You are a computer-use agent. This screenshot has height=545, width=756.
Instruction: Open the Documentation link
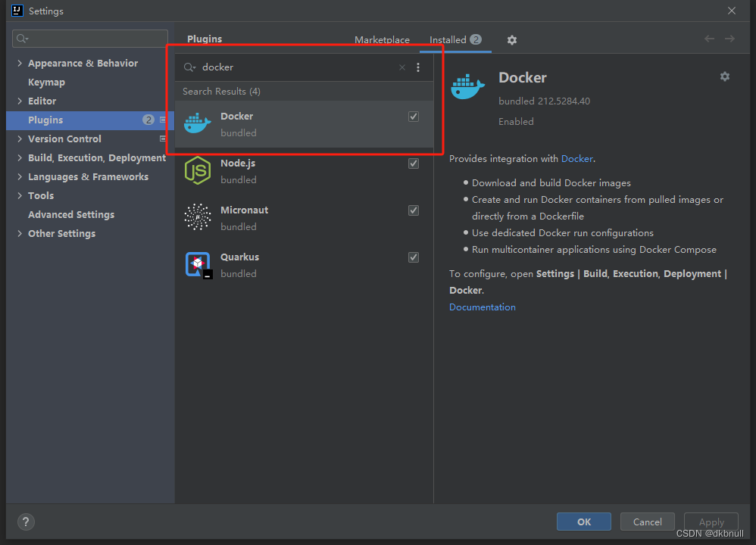click(x=482, y=307)
